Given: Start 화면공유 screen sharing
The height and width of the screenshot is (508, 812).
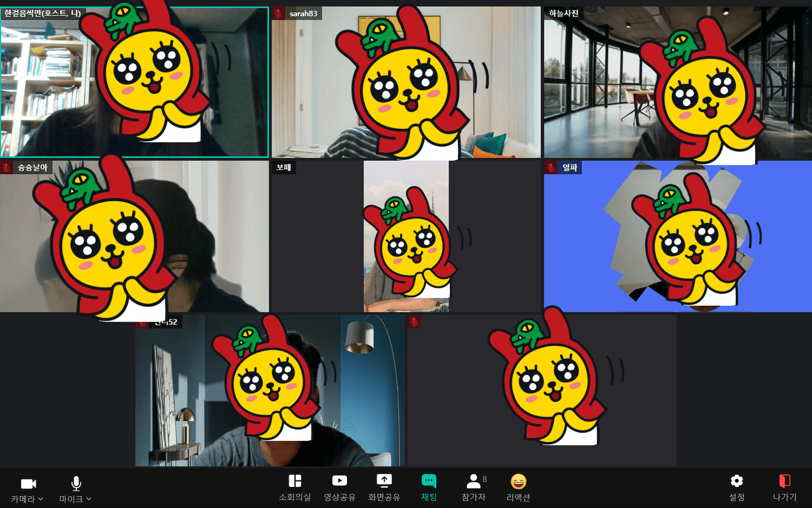Looking at the screenshot, I should pos(384,488).
